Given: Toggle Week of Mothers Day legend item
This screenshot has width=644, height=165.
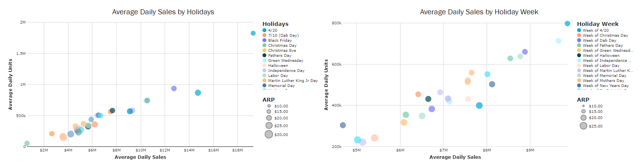Looking at the screenshot, I should pos(603,81).
